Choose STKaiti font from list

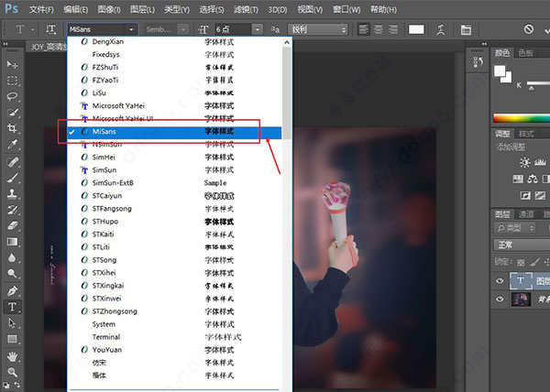[x=174, y=234]
